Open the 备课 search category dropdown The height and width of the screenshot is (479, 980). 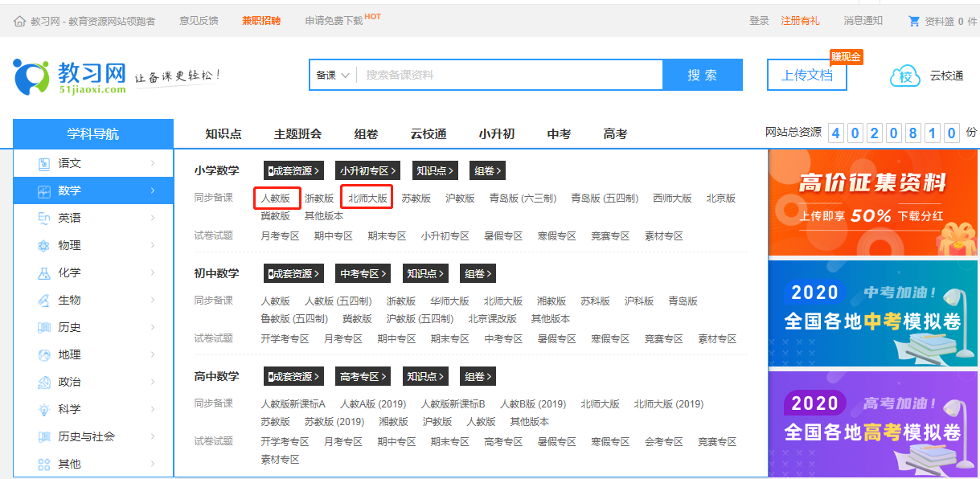[x=332, y=74]
